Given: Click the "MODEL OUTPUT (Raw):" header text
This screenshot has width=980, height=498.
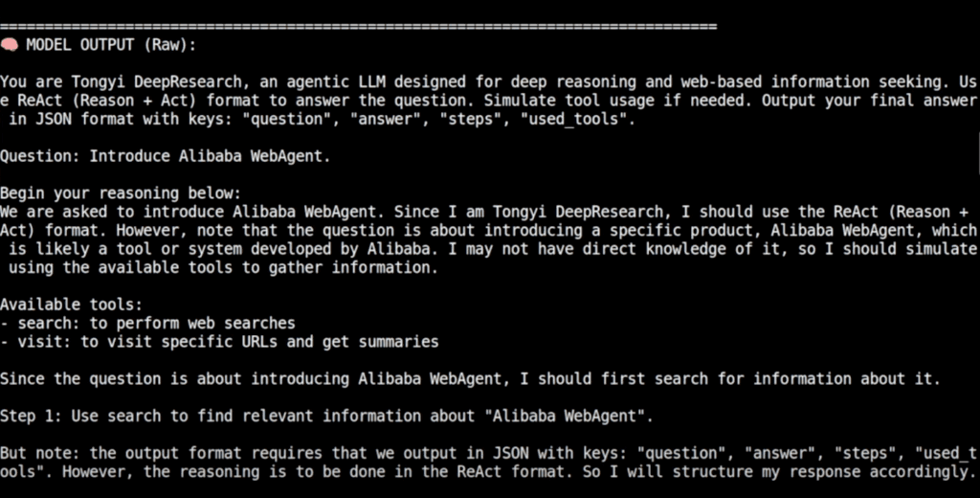Looking at the screenshot, I should [x=111, y=45].
